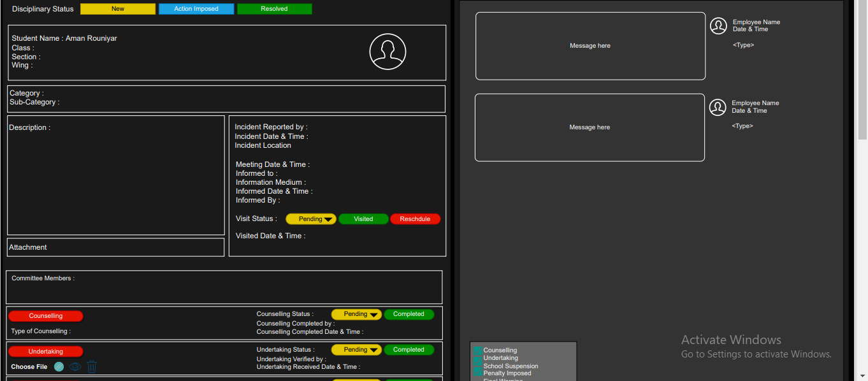Click the first message's employee avatar icon

point(718,26)
